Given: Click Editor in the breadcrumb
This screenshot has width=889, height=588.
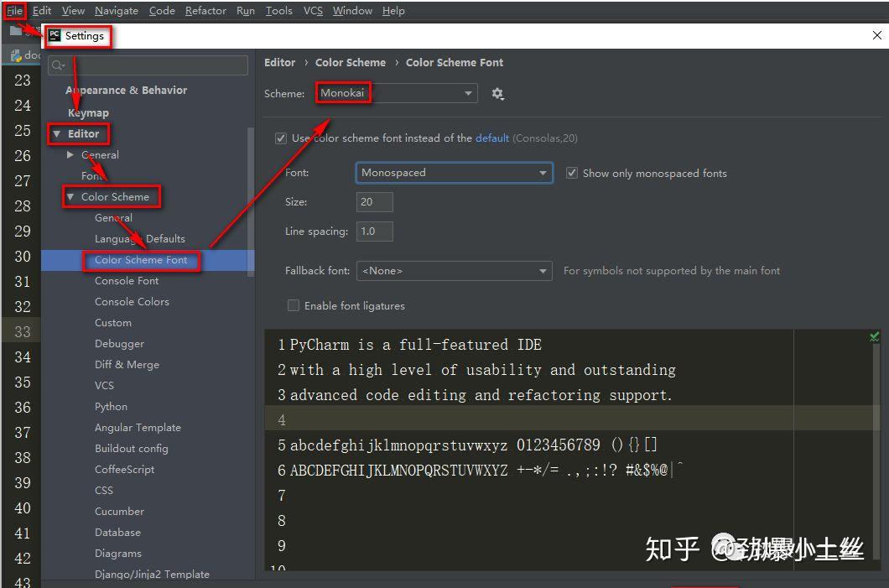Looking at the screenshot, I should [x=279, y=62].
